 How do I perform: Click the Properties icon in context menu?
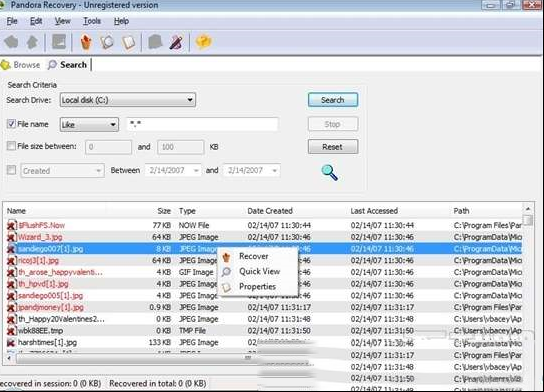(226, 287)
